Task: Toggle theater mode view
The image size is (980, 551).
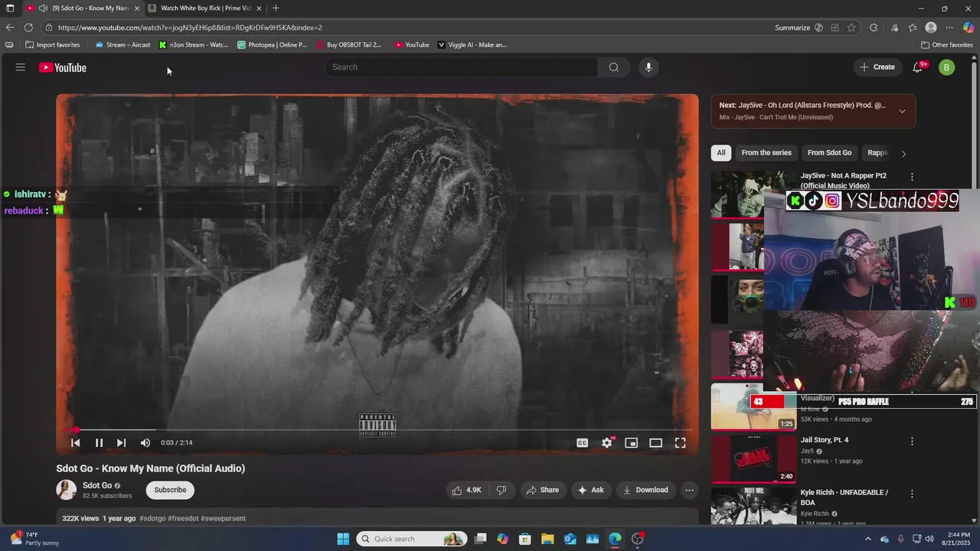Action: [656, 443]
